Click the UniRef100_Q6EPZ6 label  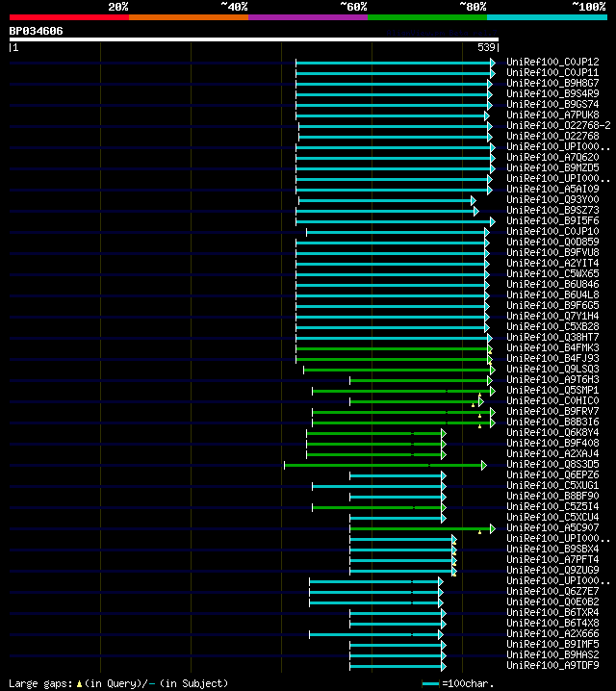pos(552,474)
